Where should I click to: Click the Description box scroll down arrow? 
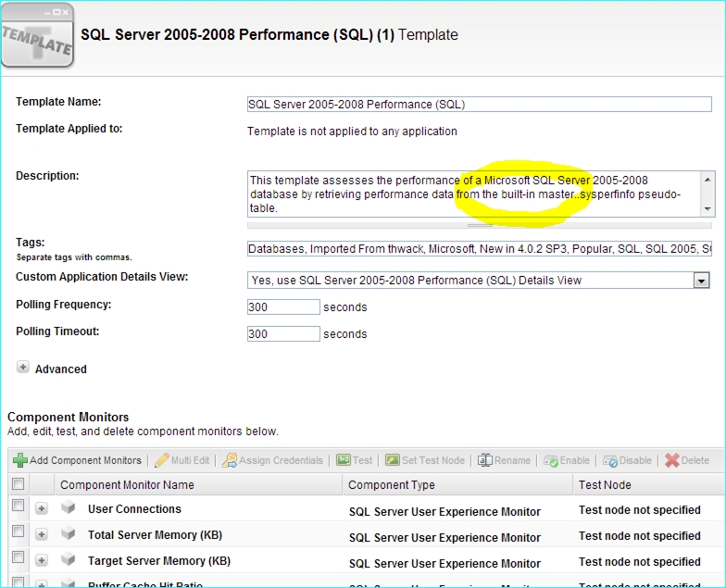(707, 209)
